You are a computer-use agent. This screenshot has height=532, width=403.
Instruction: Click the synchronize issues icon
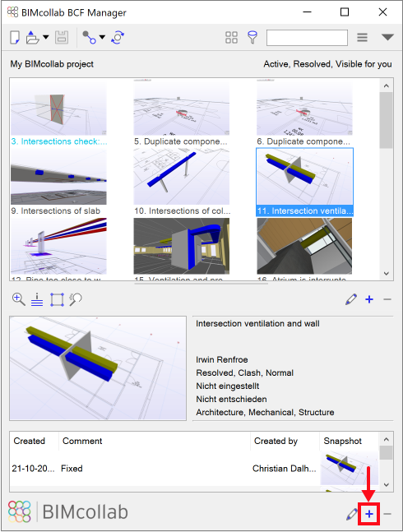118,37
